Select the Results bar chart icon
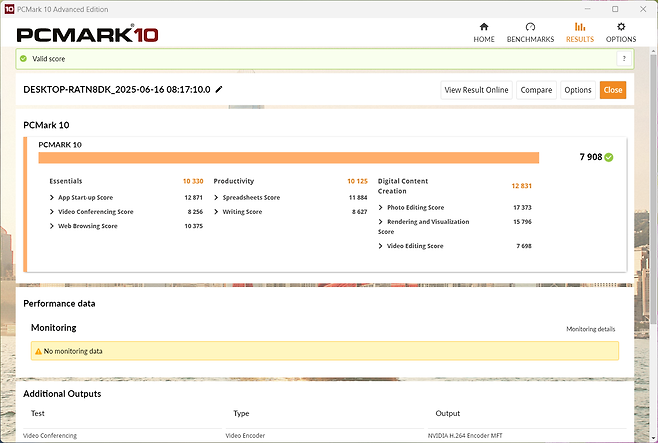 tap(580, 27)
